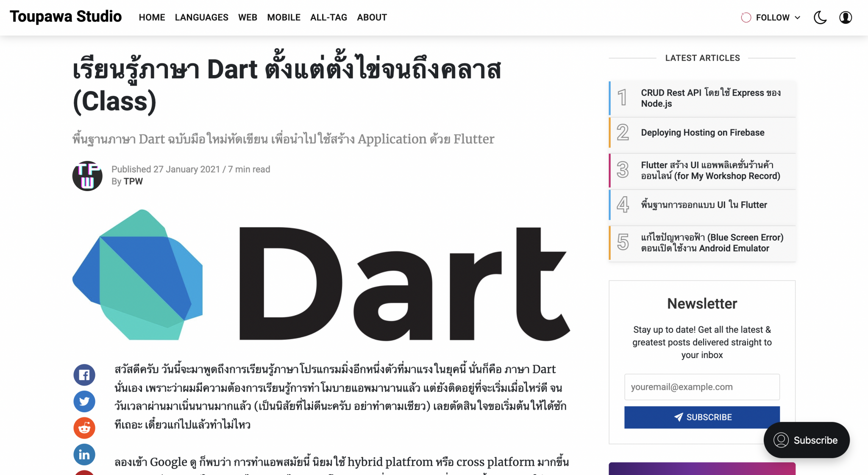
Task: Open Mobile menu
Action: point(284,17)
